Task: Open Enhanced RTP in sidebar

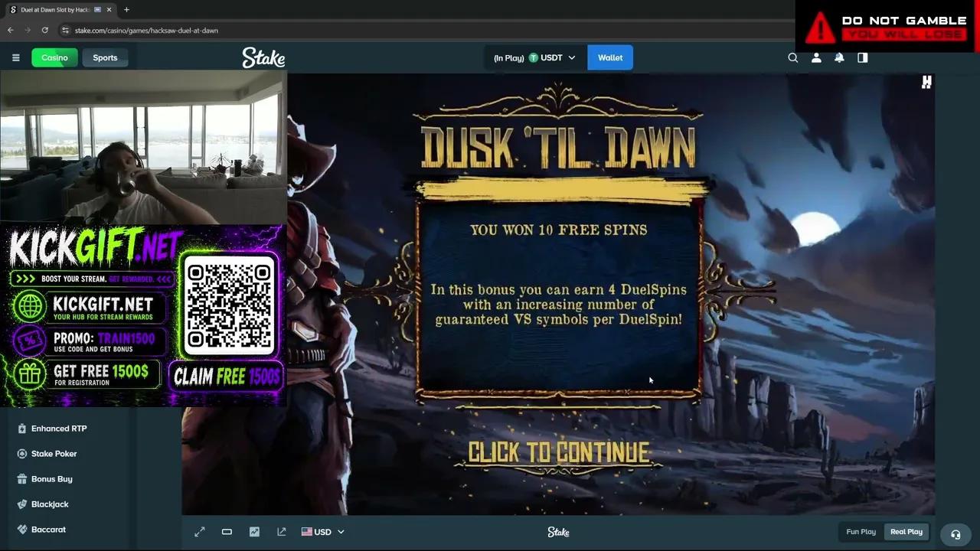Action: point(59,429)
